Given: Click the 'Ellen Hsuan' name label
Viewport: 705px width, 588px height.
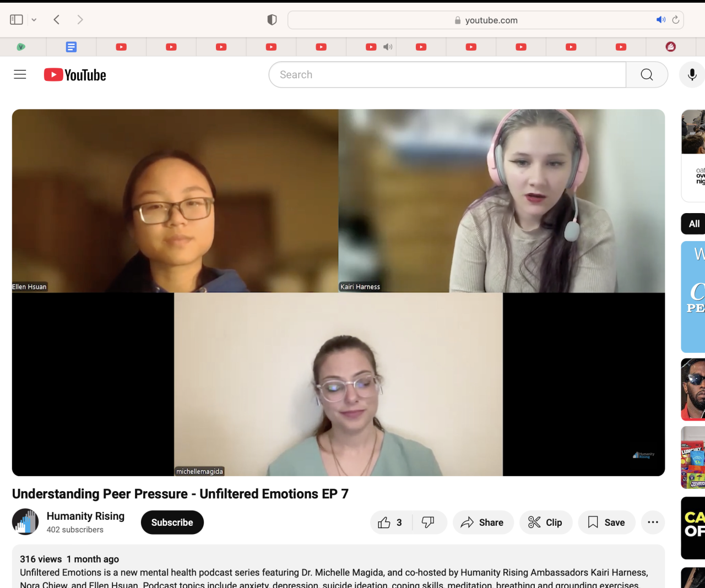Looking at the screenshot, I should [x=30, y=287].
